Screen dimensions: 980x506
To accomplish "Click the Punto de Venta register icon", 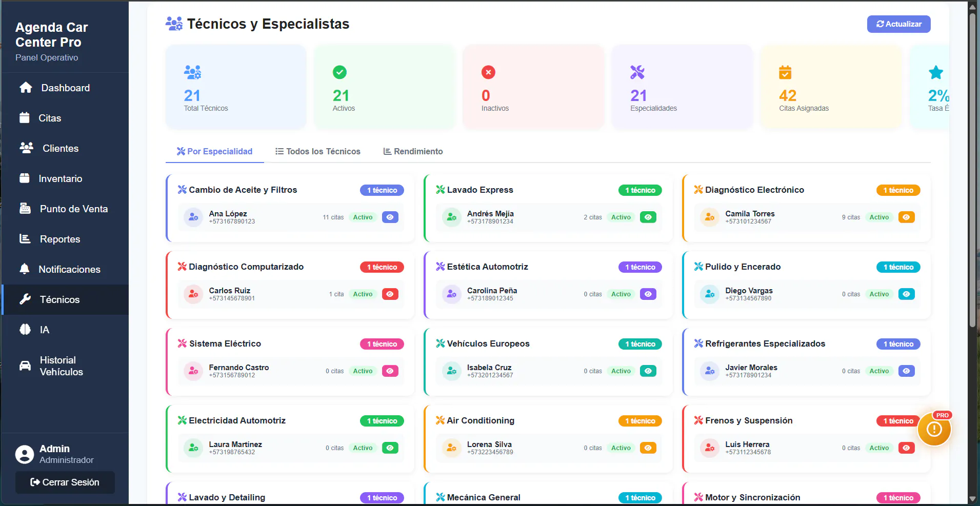I will (25, 209).
